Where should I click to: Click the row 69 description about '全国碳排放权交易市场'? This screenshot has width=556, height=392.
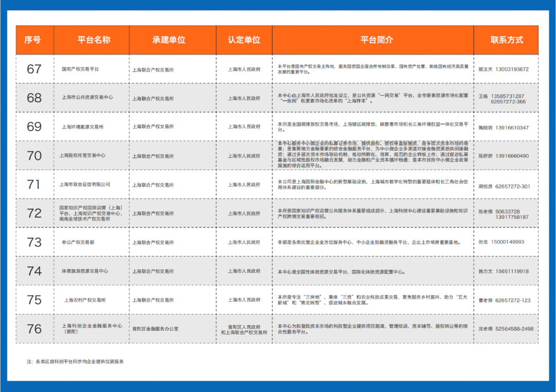[x=373, y=127]
